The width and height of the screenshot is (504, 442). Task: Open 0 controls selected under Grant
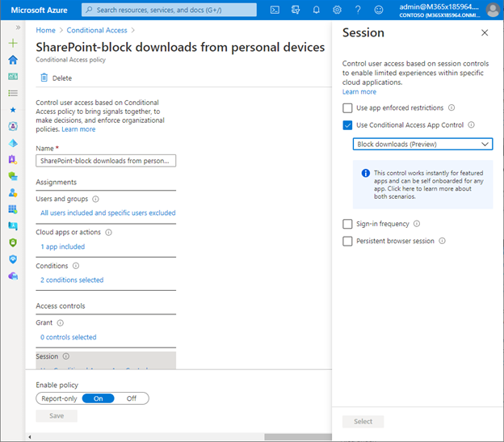click(68, 337)
